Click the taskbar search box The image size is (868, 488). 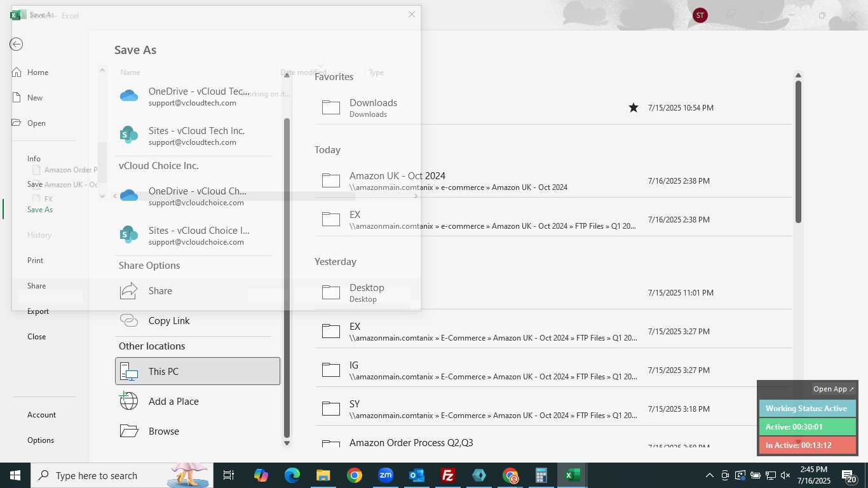(121, 475)
